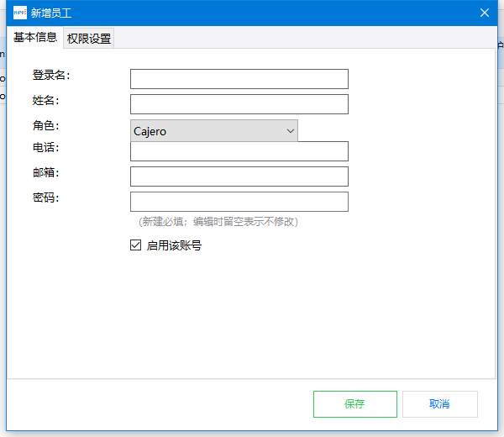Cancel with the 取消 button

point(439,404)
